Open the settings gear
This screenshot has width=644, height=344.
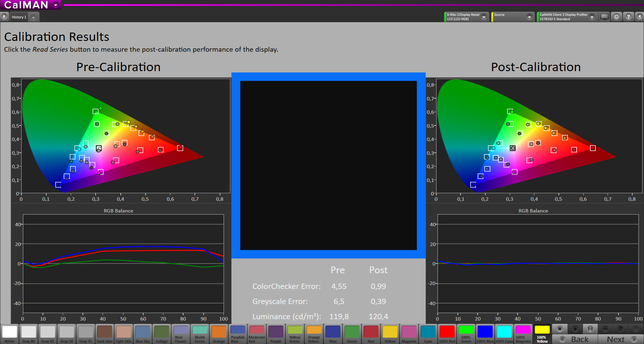pos(616,16)
